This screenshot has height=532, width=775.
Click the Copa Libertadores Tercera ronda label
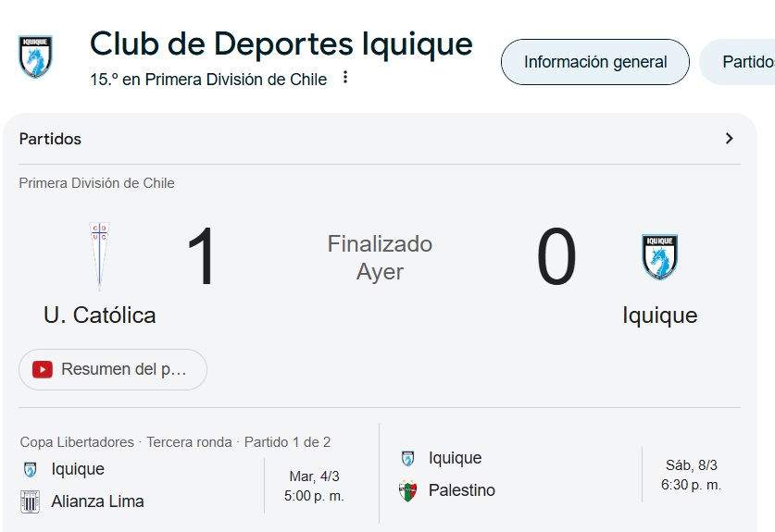click(x=175, y=442)
